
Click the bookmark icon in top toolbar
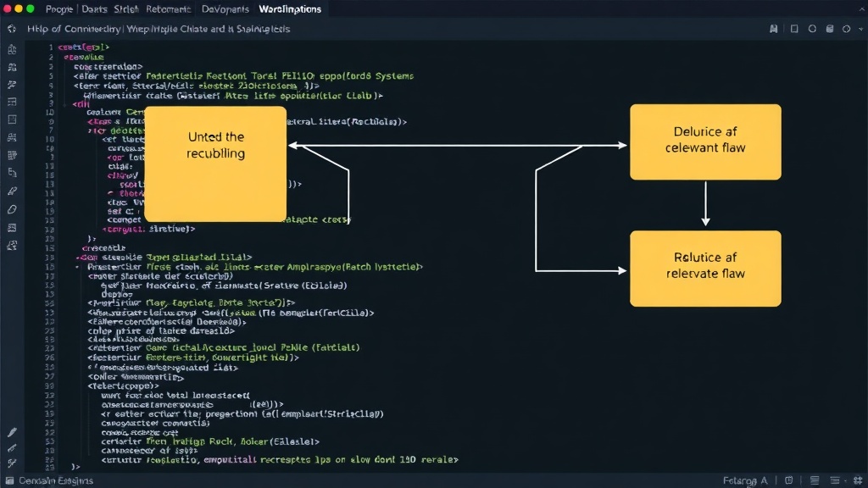pyautogui.click(x=773, y=29)
